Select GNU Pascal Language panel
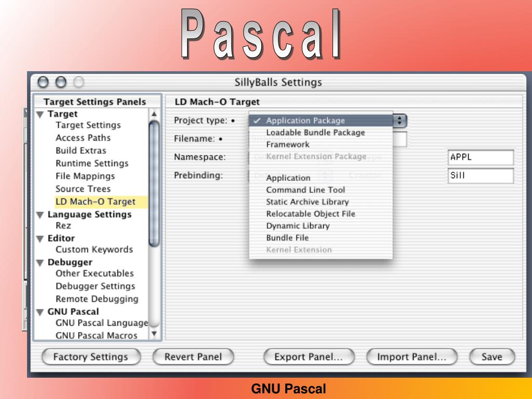The height and width of the screenshot is (399, 532). (102, 323)
